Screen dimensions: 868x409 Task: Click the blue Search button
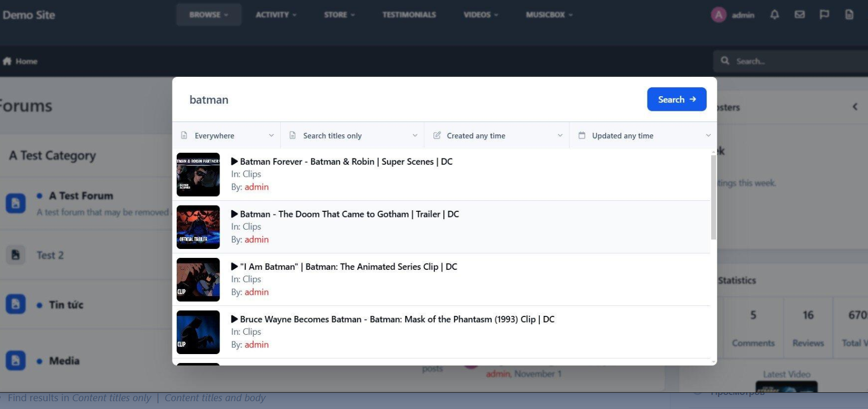pyautogui.click(x=677, y=99)
